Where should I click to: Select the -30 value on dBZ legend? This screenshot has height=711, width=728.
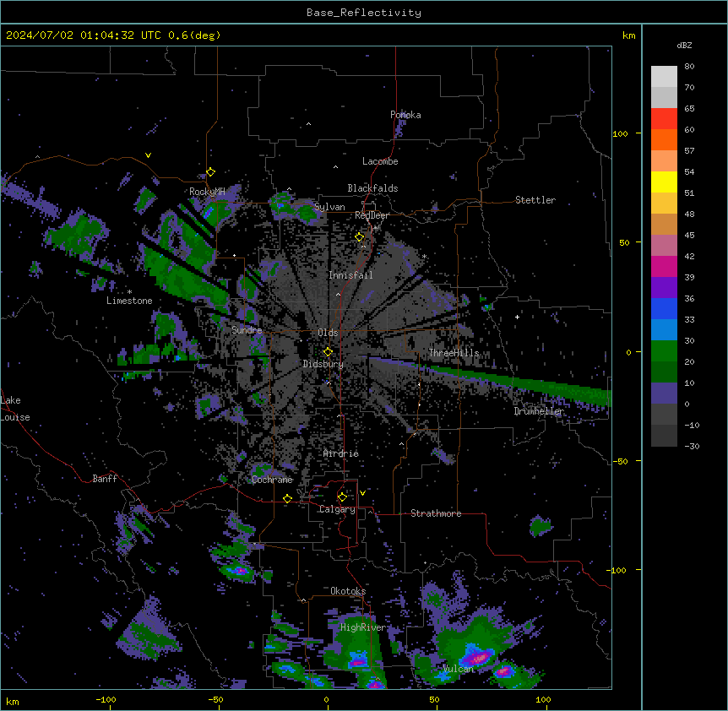pos(692,446)
